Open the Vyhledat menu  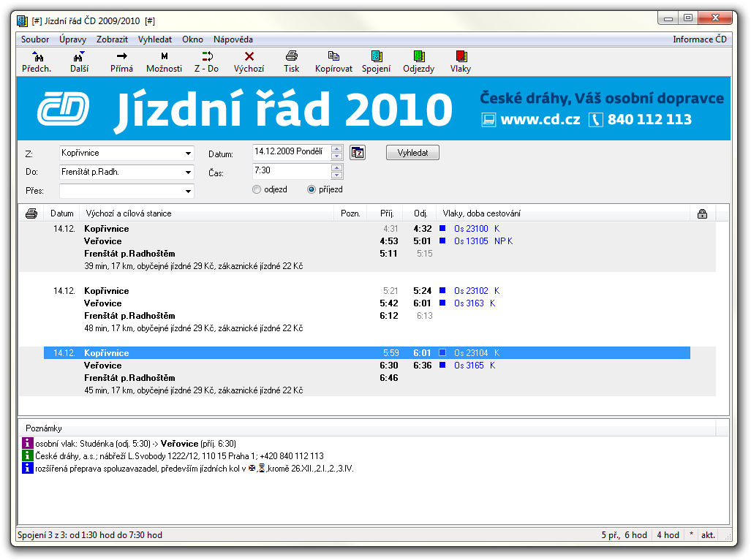(x=155, y=39)
